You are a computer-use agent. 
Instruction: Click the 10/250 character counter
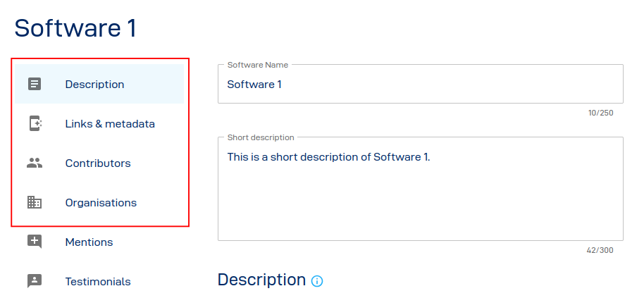click(x=600, y=113)
